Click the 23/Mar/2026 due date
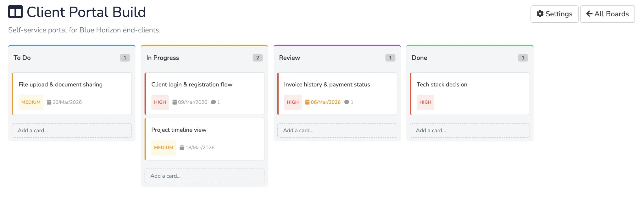The image size is (644, 221). click(67, 102)
